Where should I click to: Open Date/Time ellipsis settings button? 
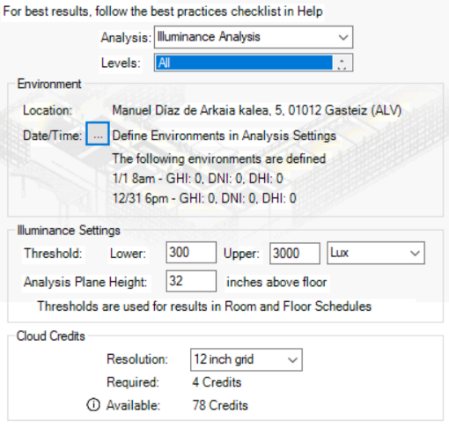click(x=97, y=134)
